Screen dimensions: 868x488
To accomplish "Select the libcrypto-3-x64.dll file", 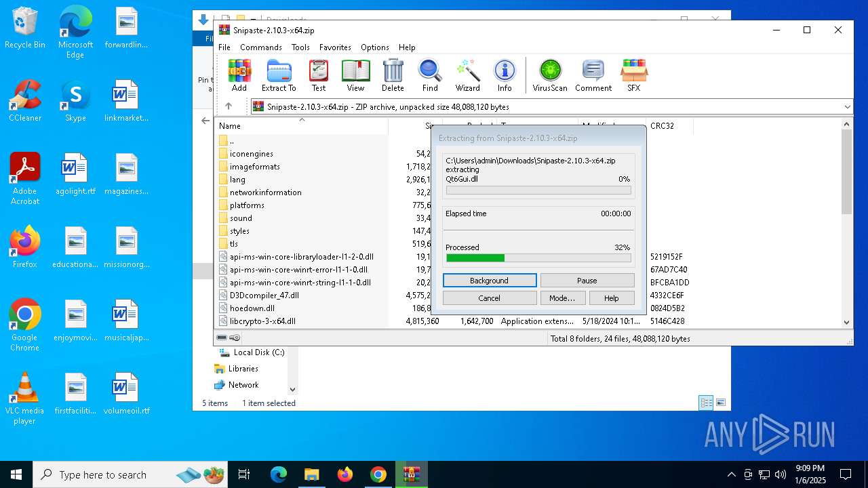I will click(x=262, y=321).
